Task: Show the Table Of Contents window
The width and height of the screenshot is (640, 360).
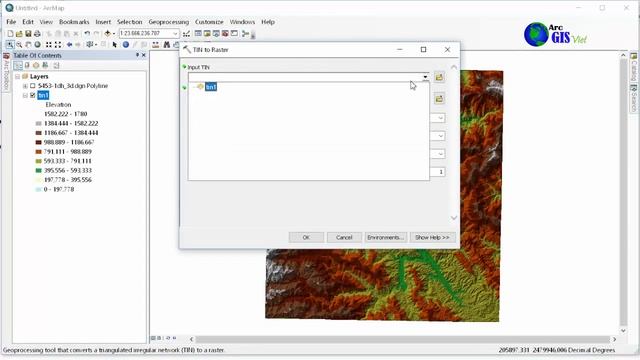Action: click(198, 33)
